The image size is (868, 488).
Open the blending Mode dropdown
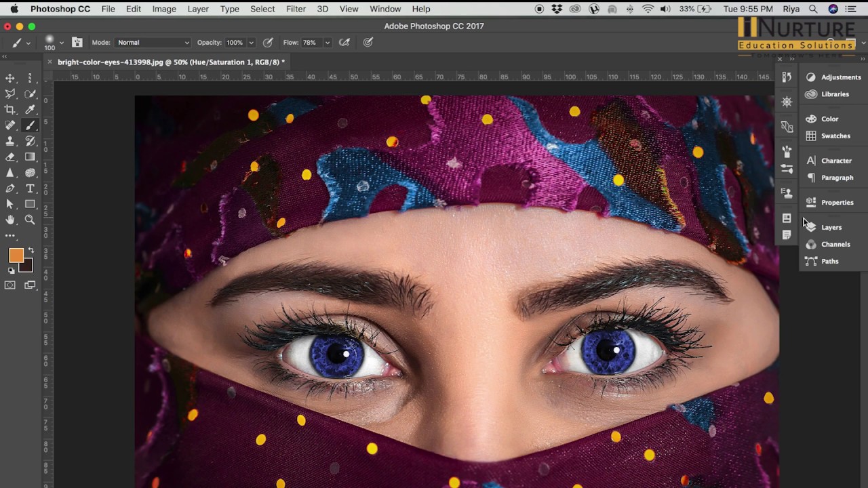(153, 43)
